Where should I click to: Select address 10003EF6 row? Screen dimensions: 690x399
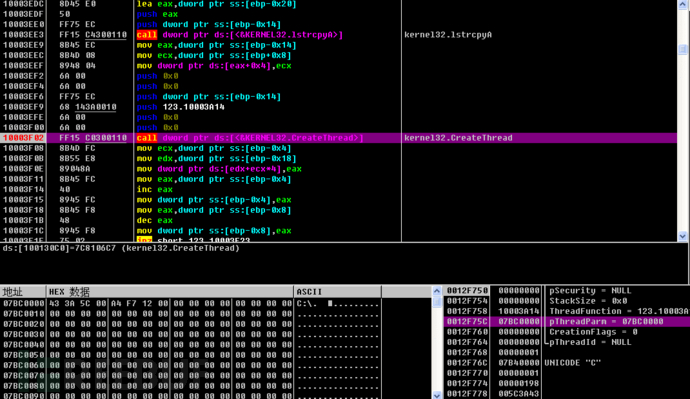click(x=23, y=96)
